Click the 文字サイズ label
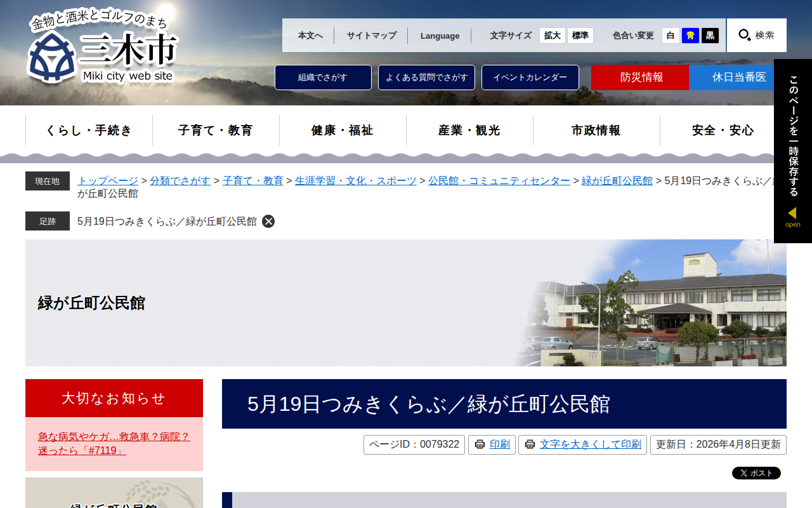The image size is (812, 508). coord(511,36)
